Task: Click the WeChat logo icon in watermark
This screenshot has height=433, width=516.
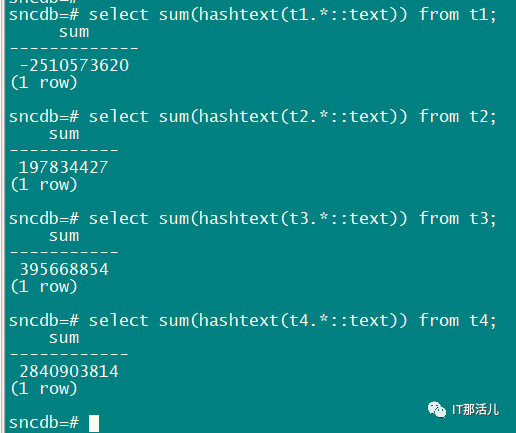Action: (437, 409)
